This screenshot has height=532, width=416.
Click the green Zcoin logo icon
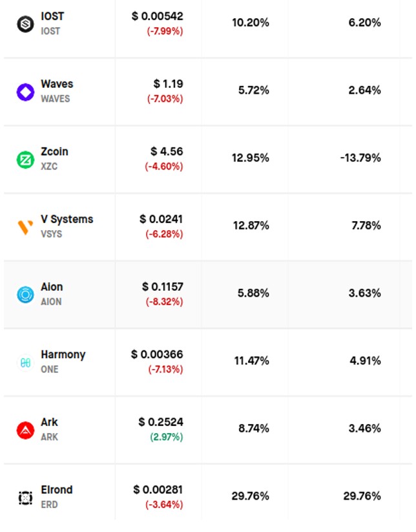tap(25, 160)
